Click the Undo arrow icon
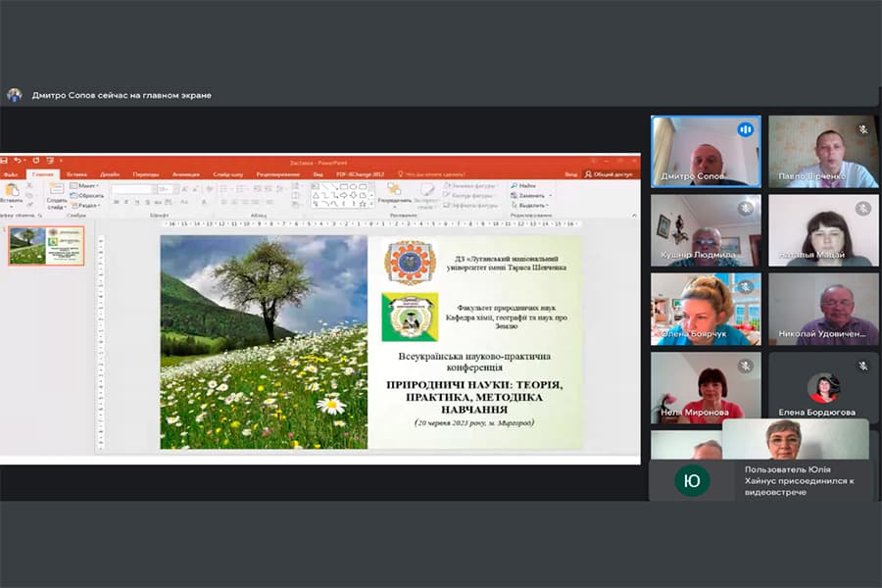This screenshot has width=882, height=588. click(x=18, y=161)
